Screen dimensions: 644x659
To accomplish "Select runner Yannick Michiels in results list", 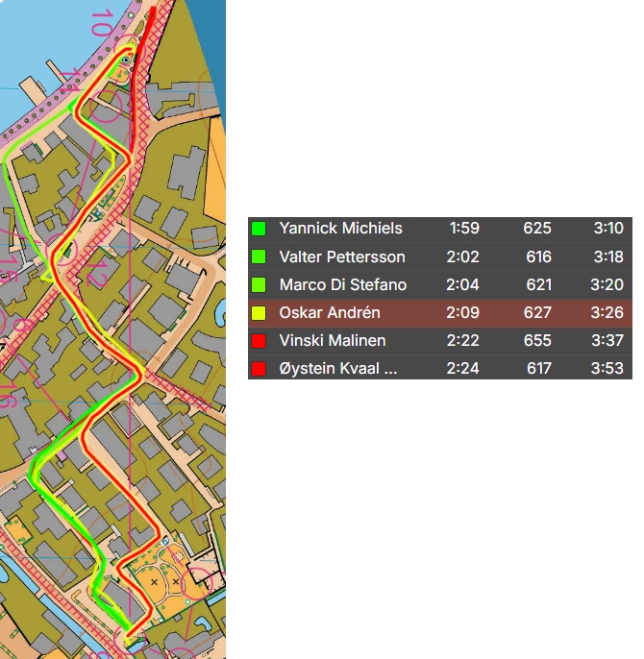I will pos(340,229).
